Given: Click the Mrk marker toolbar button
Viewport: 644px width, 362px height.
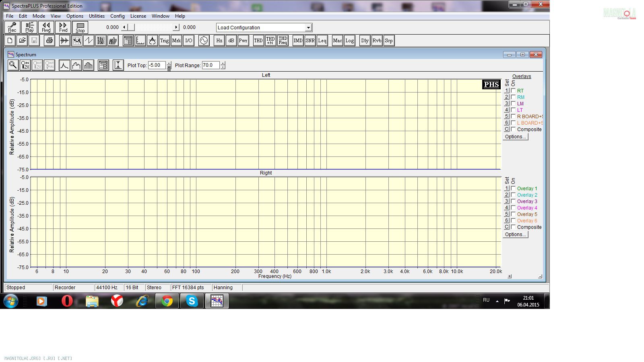Looking at the screenshot, I should tap(176, 41).
